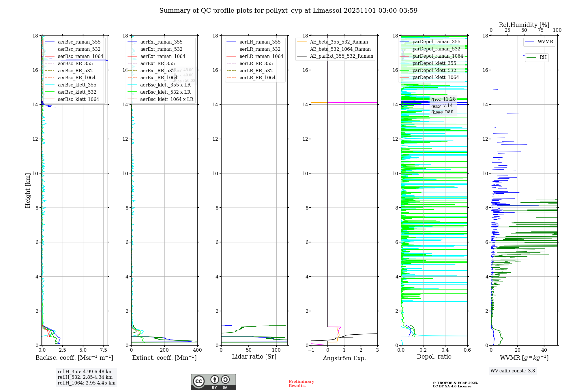Click the ref.H_355 reference height text
The image size is (577, 392).
(x=85, y=372)
